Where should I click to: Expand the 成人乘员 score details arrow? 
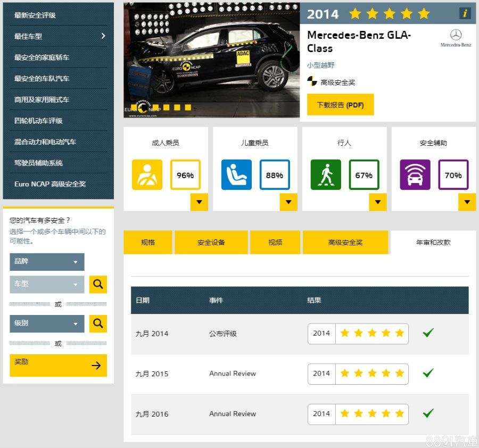[199, 202]
